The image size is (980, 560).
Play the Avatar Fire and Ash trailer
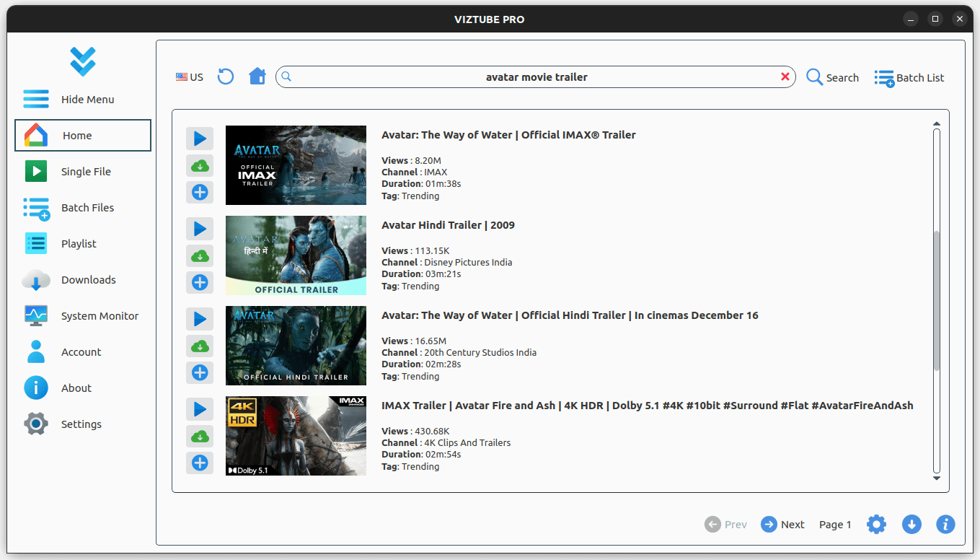point(200,409)
